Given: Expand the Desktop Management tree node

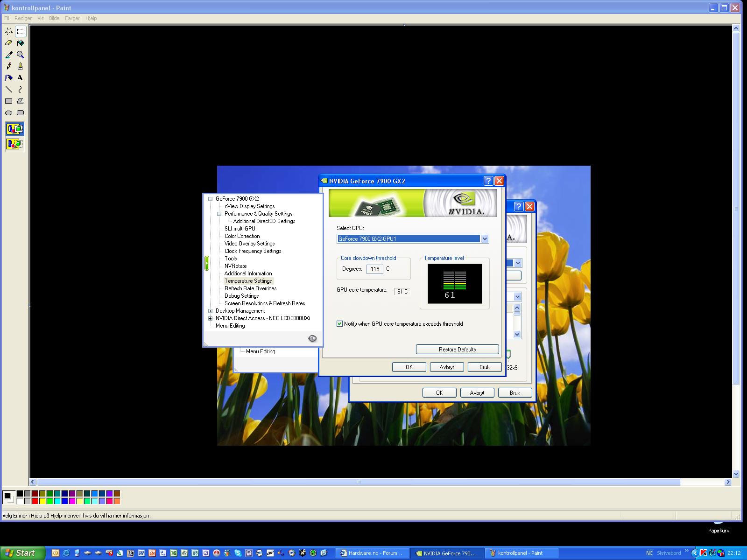Looking at the screenshot, I should point(210,311).
